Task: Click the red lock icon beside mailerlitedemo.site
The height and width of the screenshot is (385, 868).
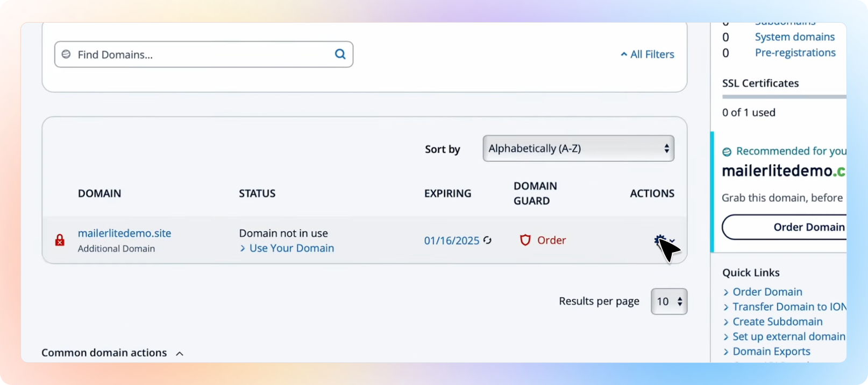Action: click(60, 240)
